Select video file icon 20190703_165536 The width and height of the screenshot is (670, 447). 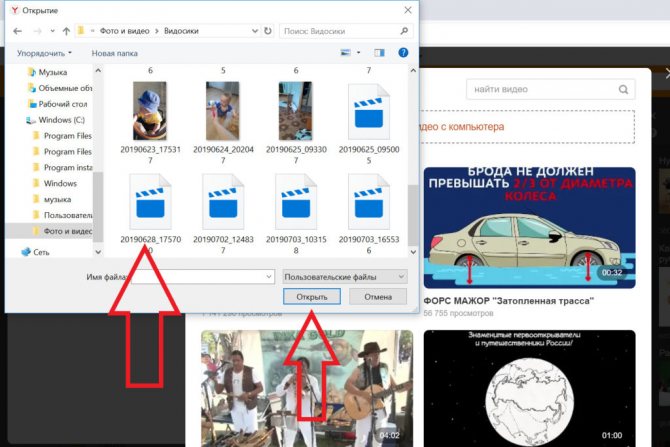(x=369, y=202)
